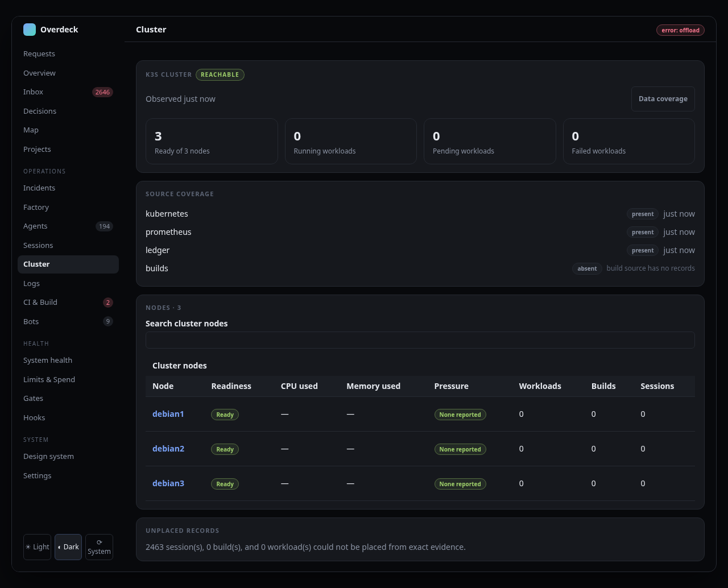The width and height of the screenshot is (728, 588).
Task: Select System theme option
Action: [x=99, y=547]
